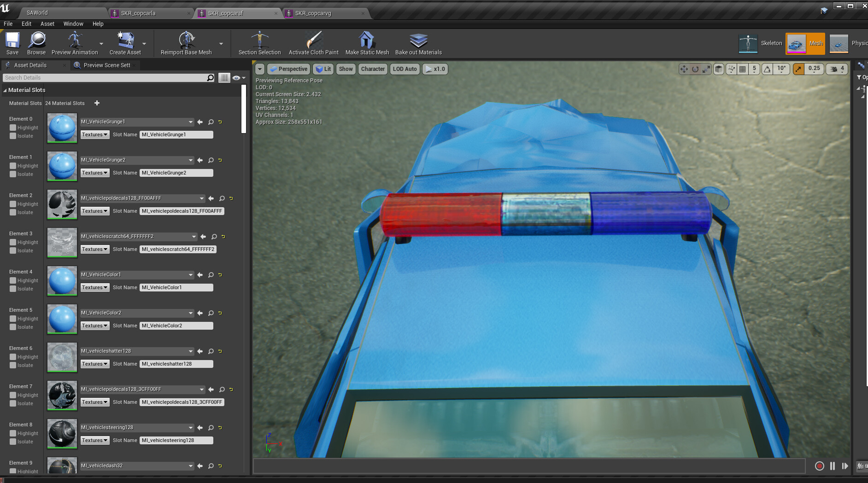The width and height of the screenshot is (868, 483).
Task: Collapse the Material Slots section
Action: pyautogui.click(x=5, y=90)
